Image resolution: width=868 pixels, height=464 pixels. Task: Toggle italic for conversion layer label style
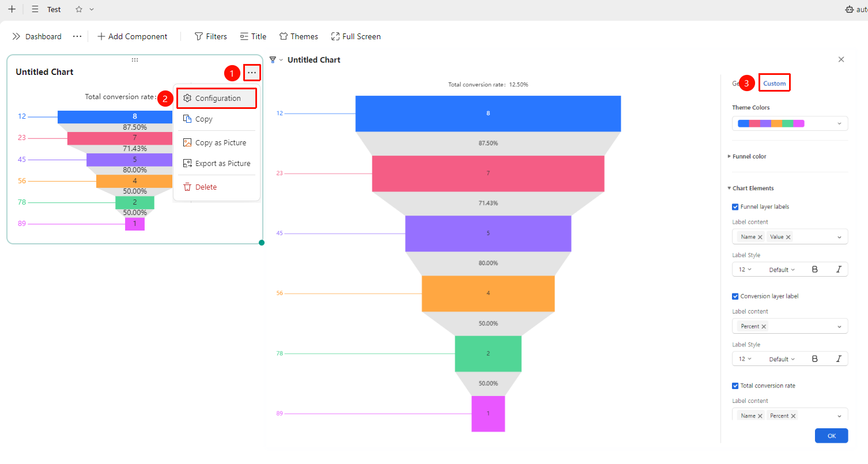click(x=839, y=359)
